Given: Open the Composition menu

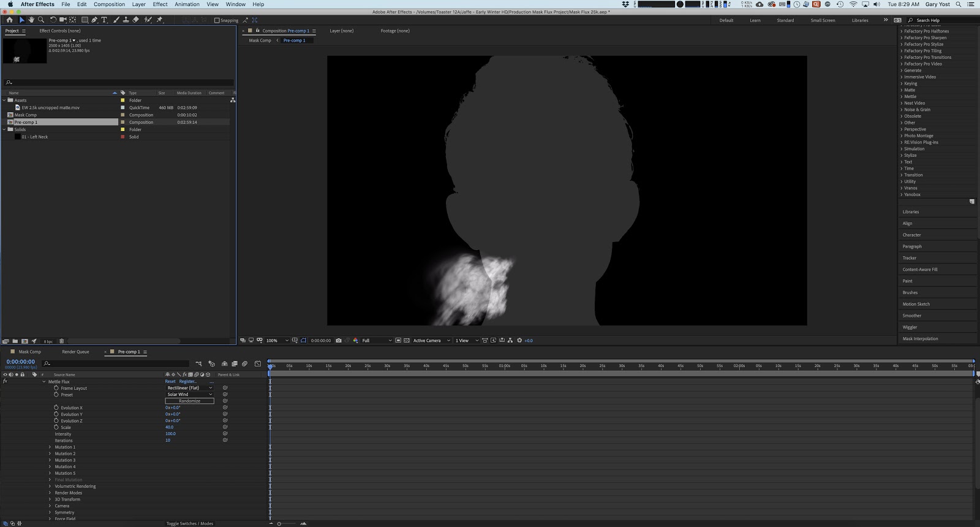Looking at the screenshot, I should click(109, 4).
